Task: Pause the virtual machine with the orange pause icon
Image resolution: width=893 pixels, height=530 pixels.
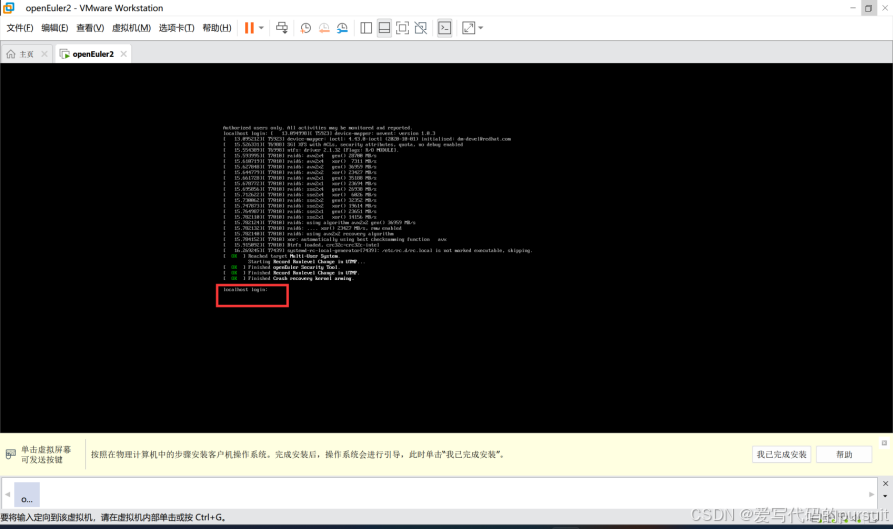Action: [x=249, y=28]
